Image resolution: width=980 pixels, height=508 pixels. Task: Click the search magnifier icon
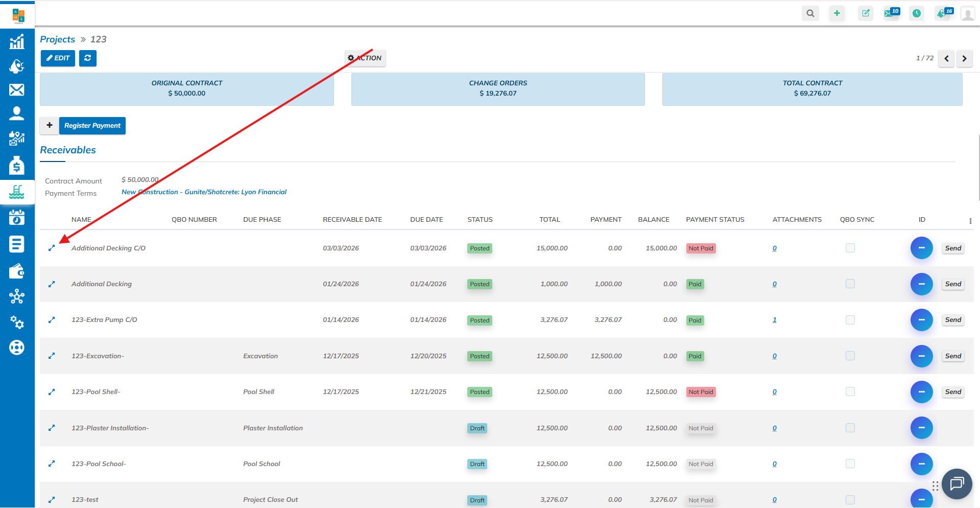pos(810,14)
